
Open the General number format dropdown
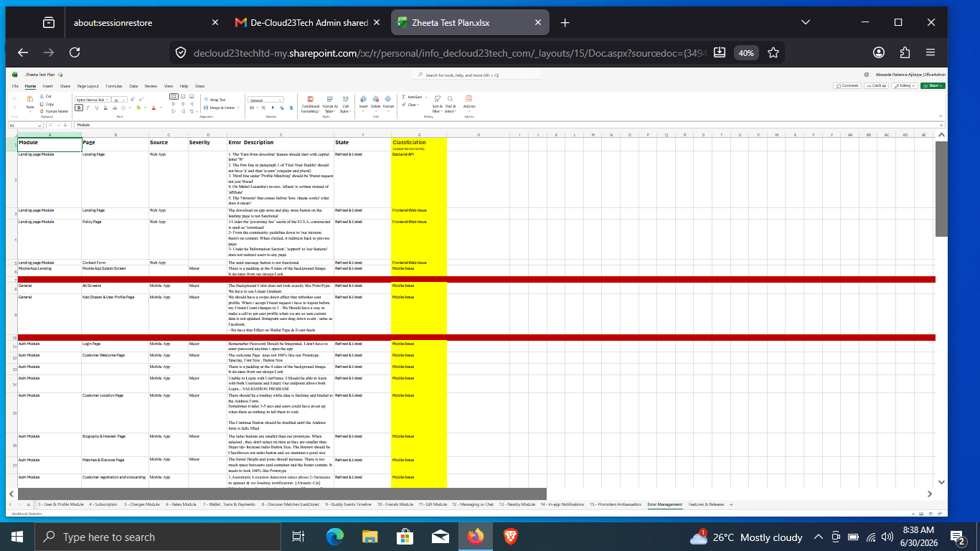coord(265,100)
